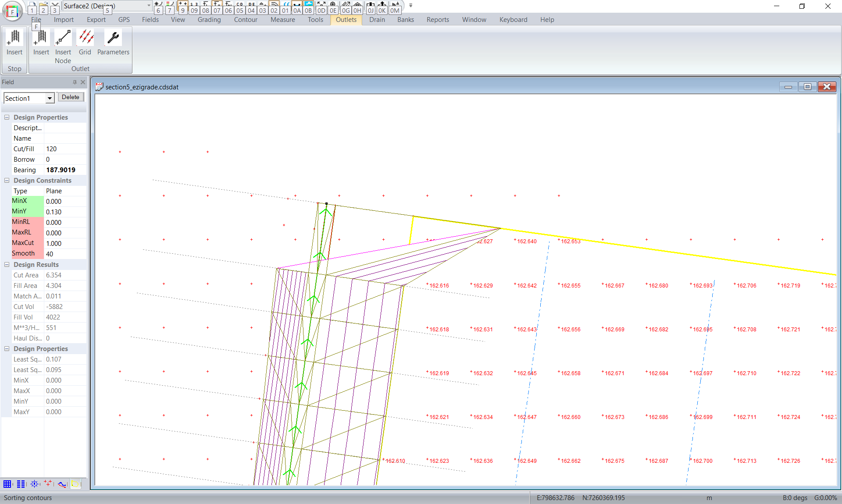Collapse the Design Constraints group
The height and width of the screenshot is (504, 842).
point(7,180)
